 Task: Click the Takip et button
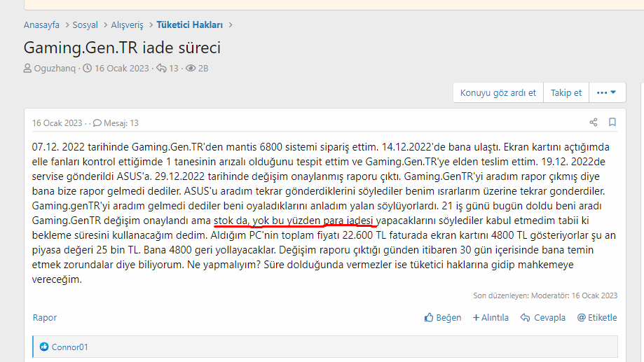pyautogui.click(x=566, y=92)
